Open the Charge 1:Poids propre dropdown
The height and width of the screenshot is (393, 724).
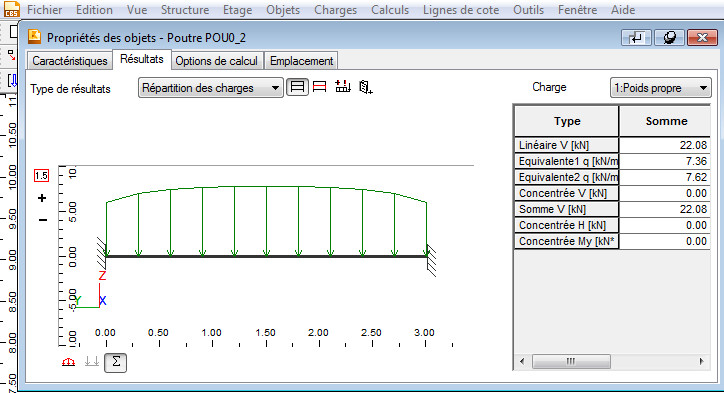click(661, 88)
